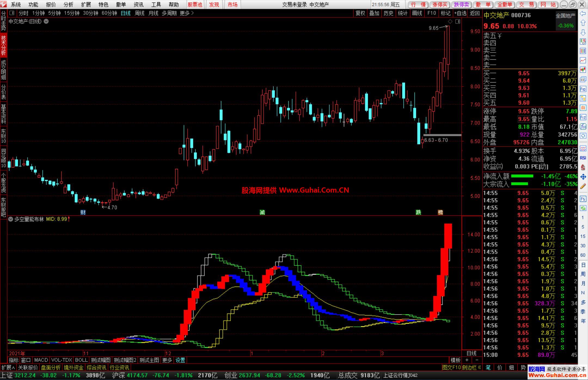Screen dimensions: 588x380
Task: Select 月线 monthly chart period
Action: (153, 13)
